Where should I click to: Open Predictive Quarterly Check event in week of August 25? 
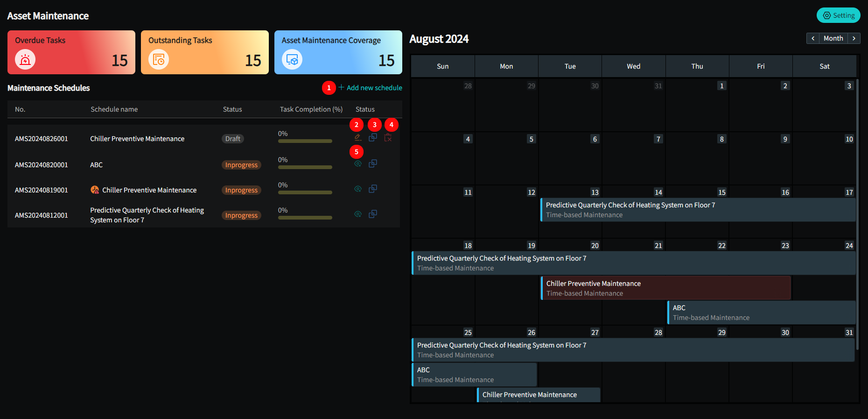633,350
